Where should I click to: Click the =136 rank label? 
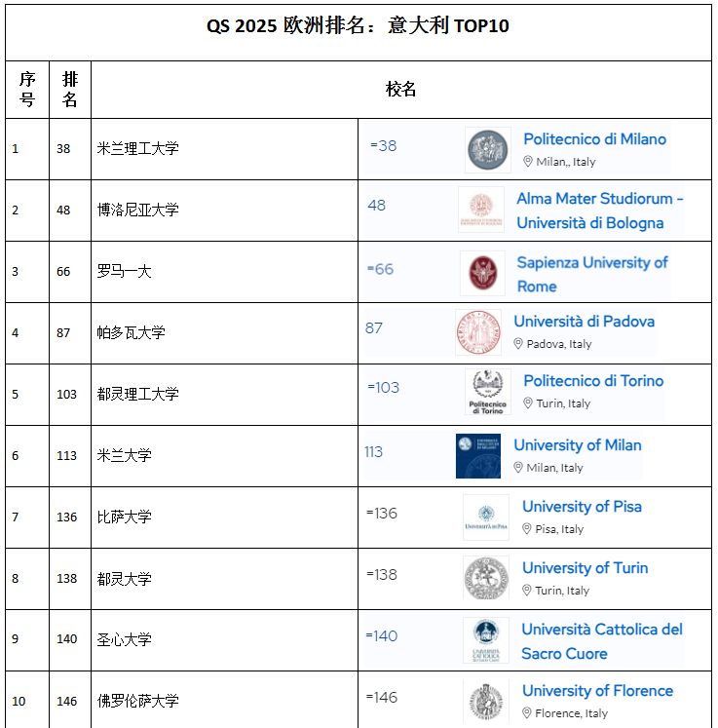click(x=382, y=513)
